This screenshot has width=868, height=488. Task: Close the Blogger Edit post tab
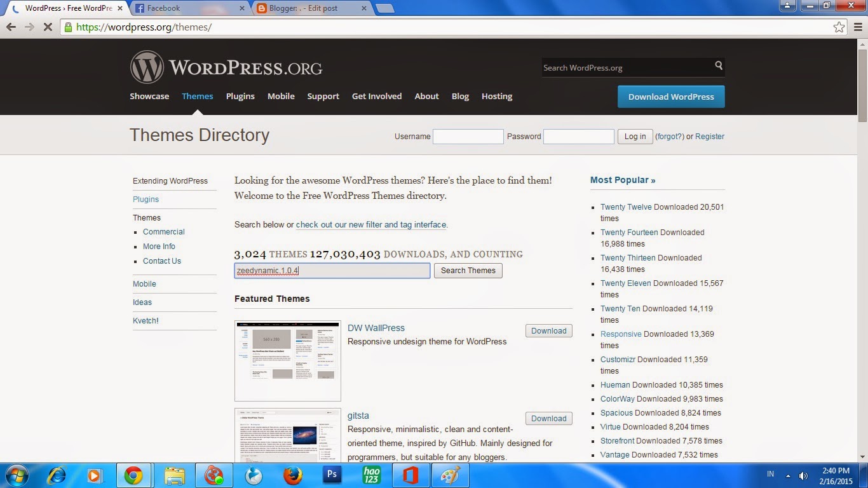365,8
